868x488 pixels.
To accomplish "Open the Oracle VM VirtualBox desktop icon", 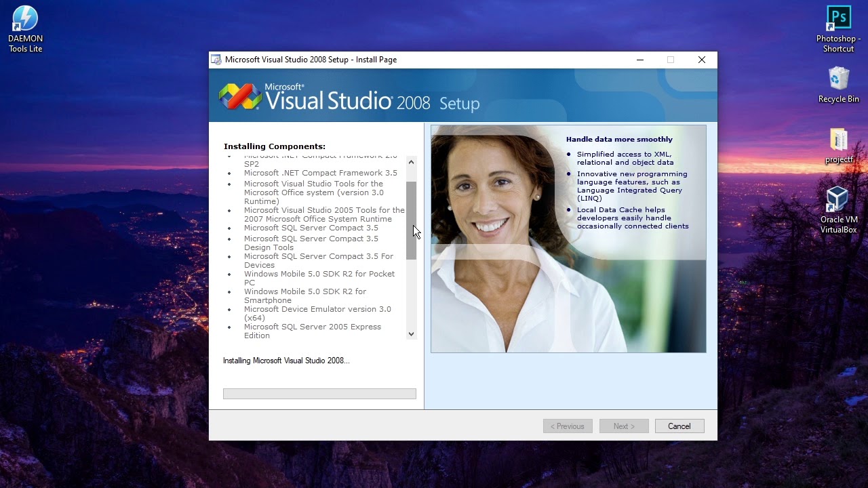I will [x=839, y=210].
